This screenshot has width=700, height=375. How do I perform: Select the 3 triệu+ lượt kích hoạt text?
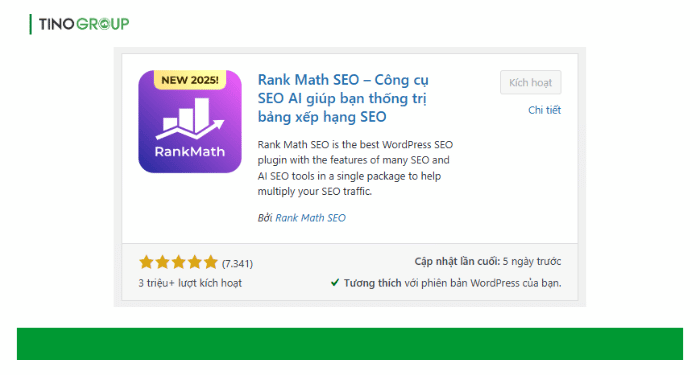(190, 283)
